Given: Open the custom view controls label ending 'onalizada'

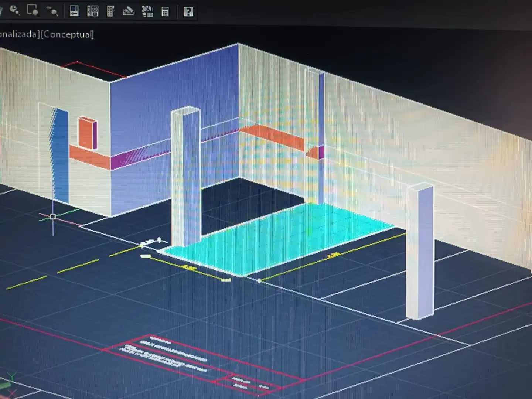Looking at the screenshot, I should pyautogui.click(x=19, y=34).
